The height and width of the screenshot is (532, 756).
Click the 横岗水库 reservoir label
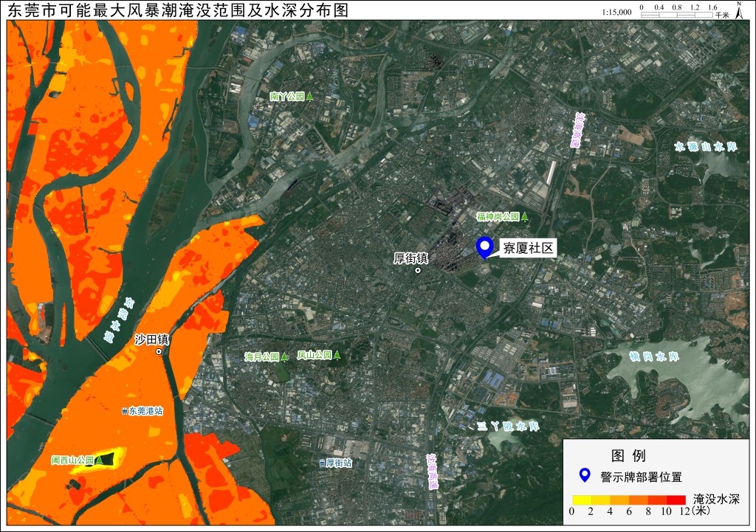(x=654, y=356)
